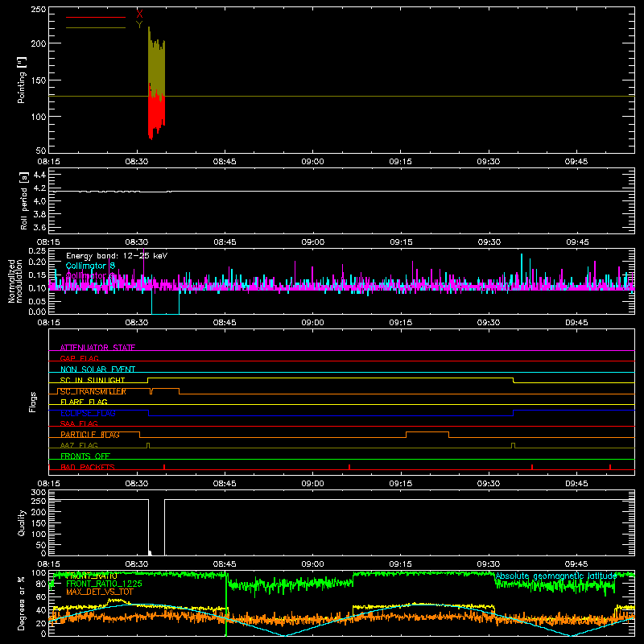644x644 pixels.
Task: Click the magenta Collimator 9 legend label
Action: coord(90,275)
